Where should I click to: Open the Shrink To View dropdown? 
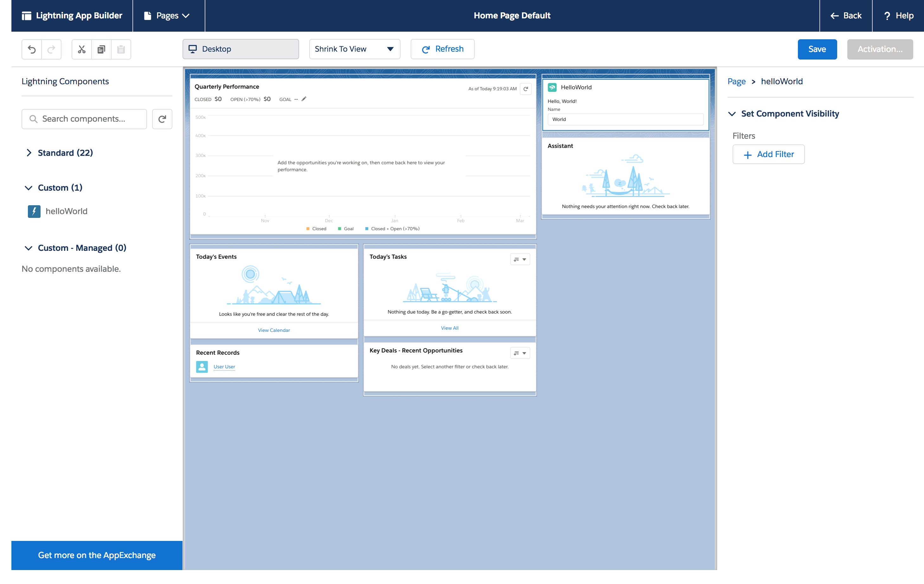coord(354,49)
